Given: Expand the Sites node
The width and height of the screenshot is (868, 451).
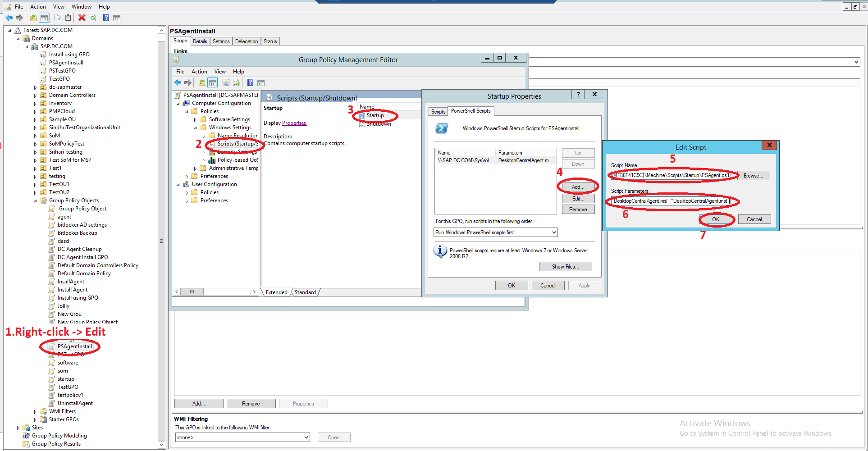Looking at the screenshot, I should (x=18, y=428).
